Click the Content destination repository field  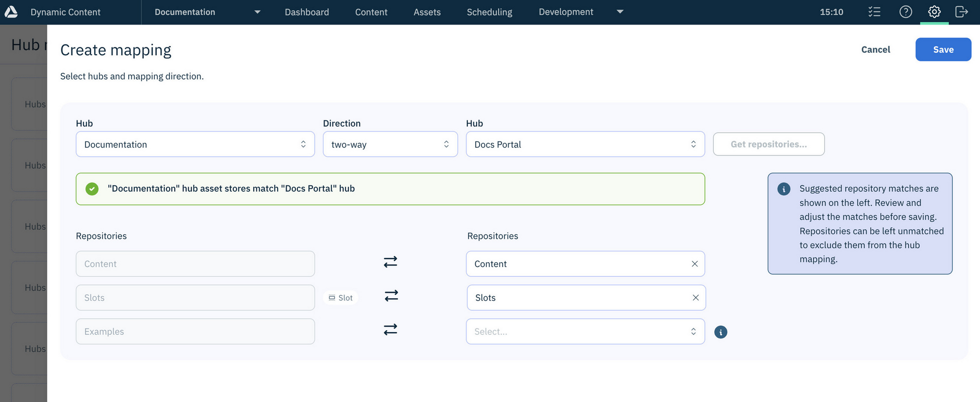pyautogui.click(x=585, y=264)
